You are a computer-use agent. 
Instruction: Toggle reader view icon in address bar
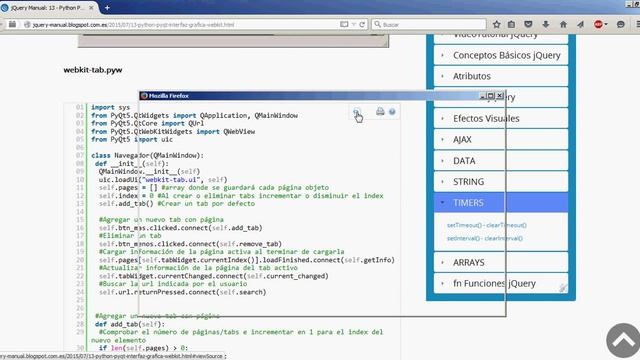344,24
